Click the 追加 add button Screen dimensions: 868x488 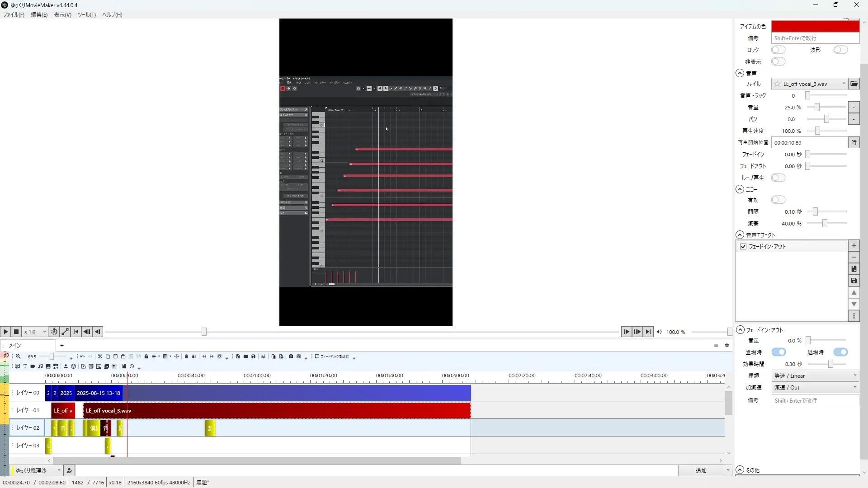point(700,470)
